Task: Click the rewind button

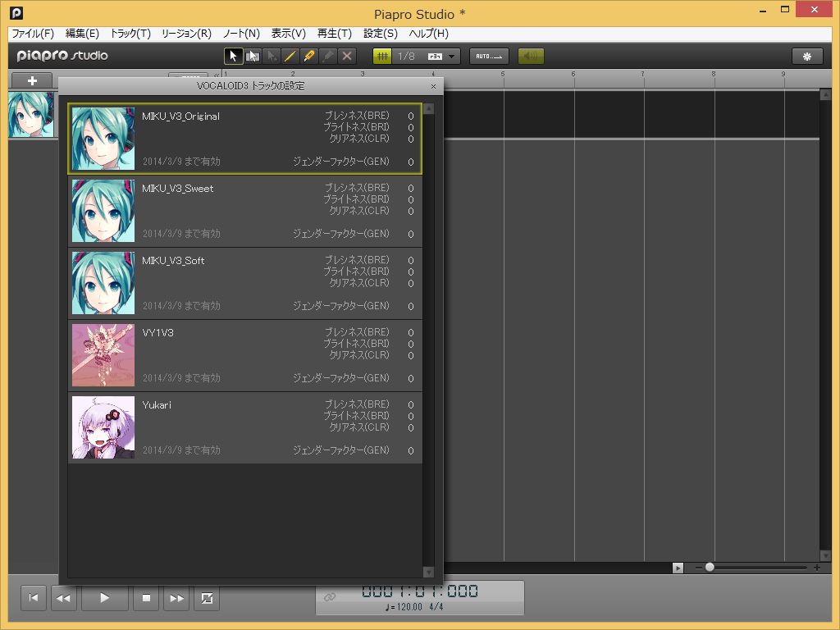Action: coord(63,598)
